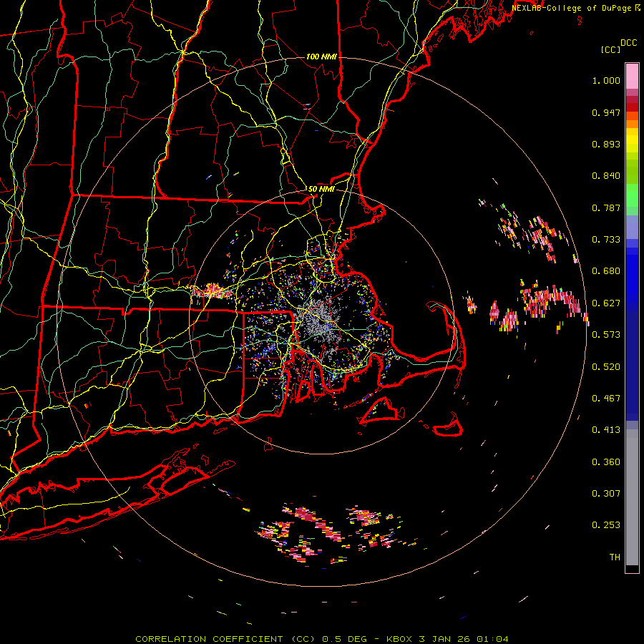
Task: Click the KBOX station identifier in the caption
Action: point(399,639)
